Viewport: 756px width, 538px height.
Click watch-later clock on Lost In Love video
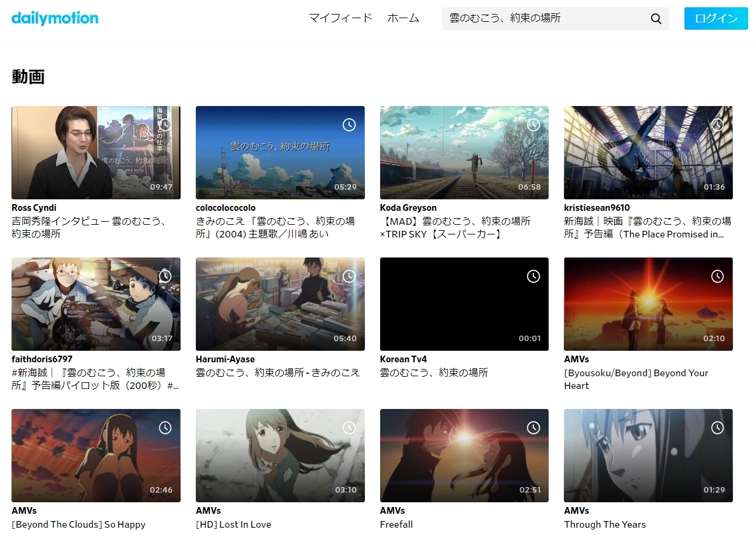pos(349,428)
